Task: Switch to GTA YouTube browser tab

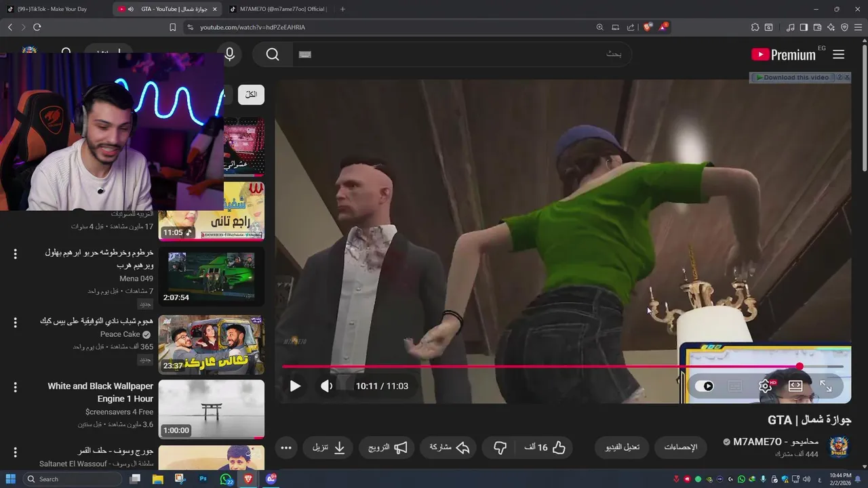Action: tap(166, 9)
